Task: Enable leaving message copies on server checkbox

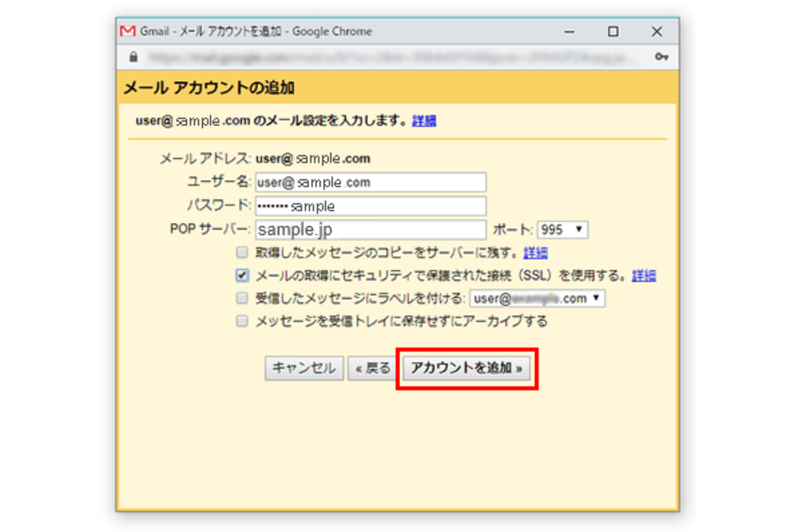Action: pos(242,253)
